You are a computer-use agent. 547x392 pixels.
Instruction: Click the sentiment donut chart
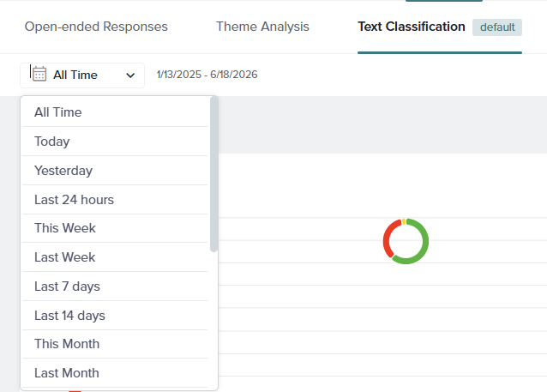(x=406, y=241)
